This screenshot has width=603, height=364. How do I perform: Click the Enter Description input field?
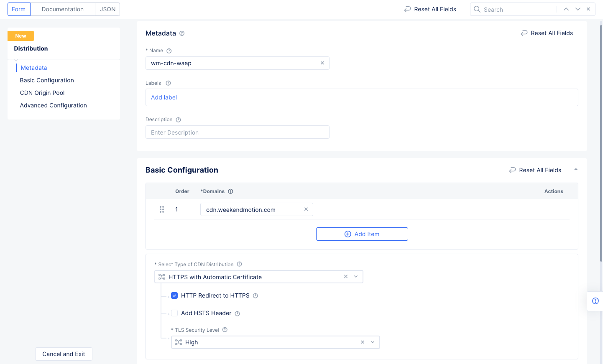pyautogui.click(x=237, y=132)
